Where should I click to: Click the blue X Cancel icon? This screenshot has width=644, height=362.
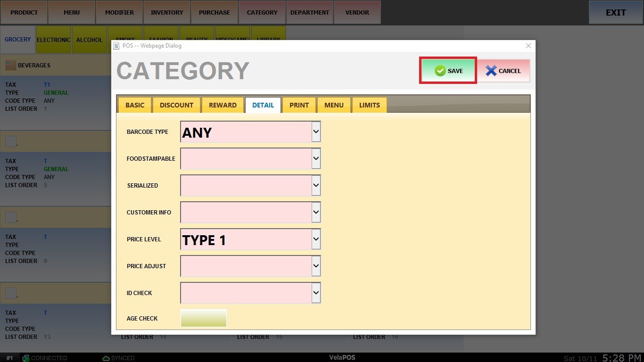coord(491,71)
